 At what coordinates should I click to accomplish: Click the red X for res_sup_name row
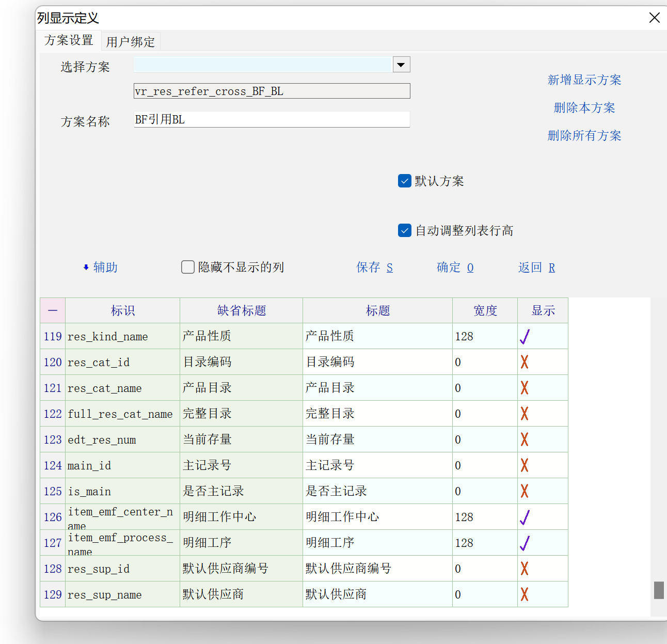click(525, 594)
